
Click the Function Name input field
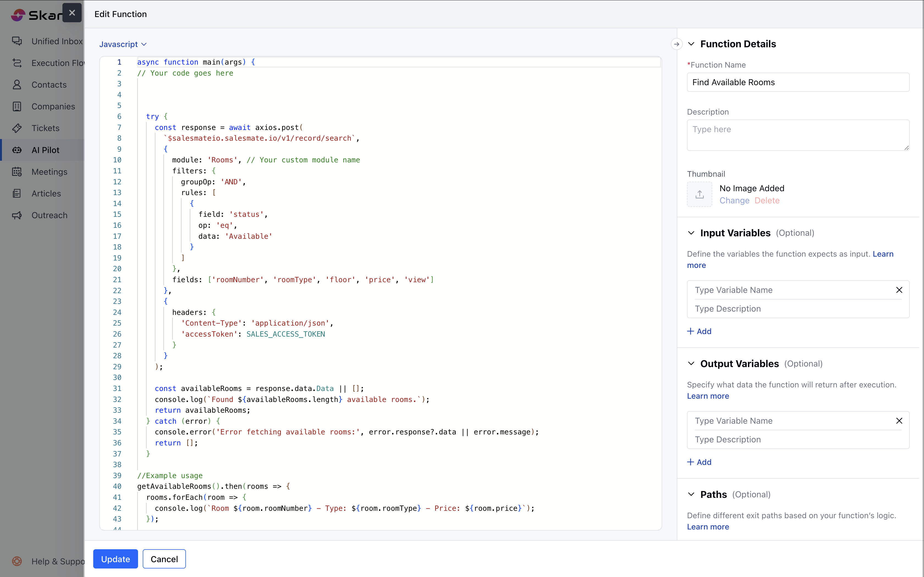[x=798, y=82]
